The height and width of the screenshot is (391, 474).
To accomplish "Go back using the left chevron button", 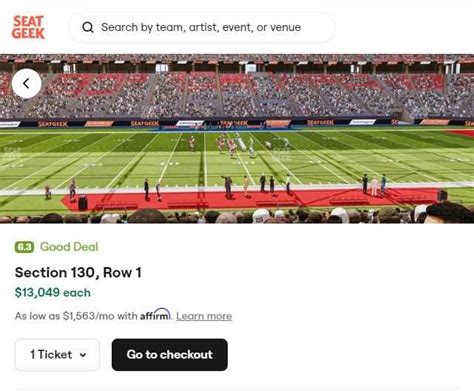I will coord(27,83).
